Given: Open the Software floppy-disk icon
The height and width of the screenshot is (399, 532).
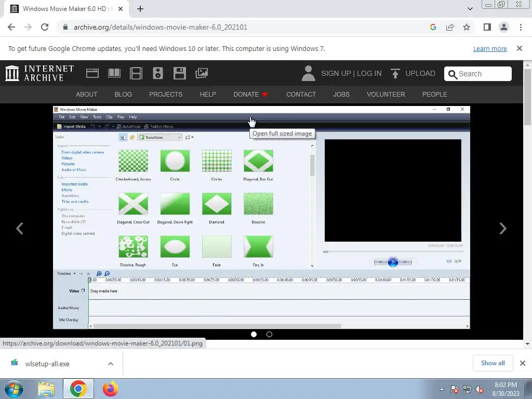Looking at the screenshot, I should tap(179, 73).
